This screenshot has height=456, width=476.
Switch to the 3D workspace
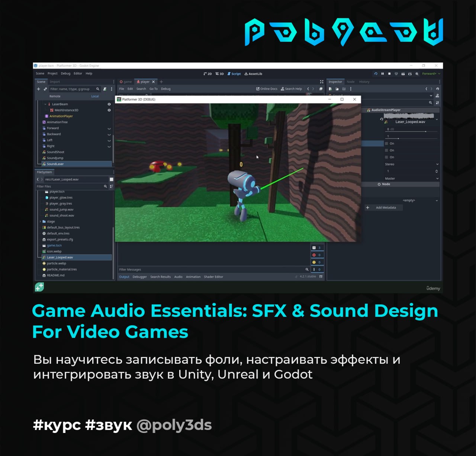tap(220, 74)
